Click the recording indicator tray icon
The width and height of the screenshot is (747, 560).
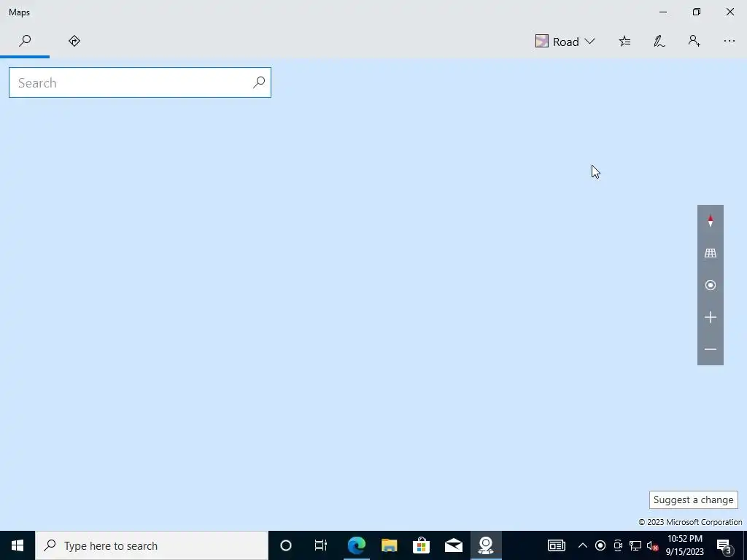600,545
